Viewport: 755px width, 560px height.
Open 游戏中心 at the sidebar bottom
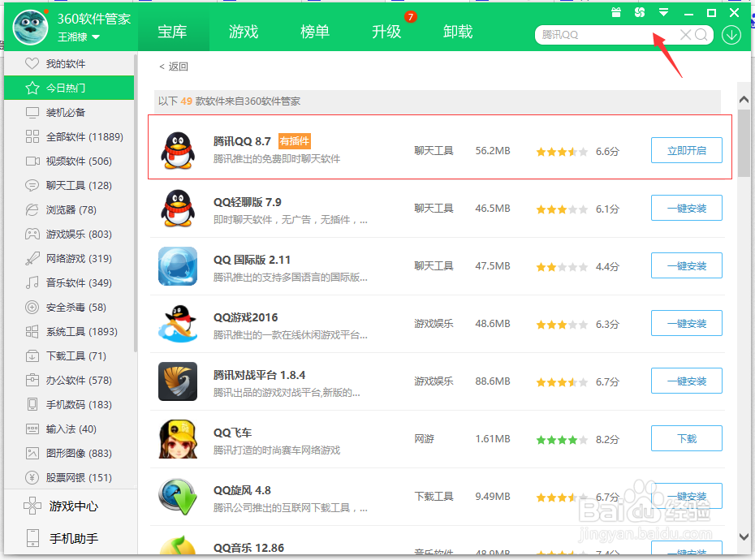[x=69, y=506]
